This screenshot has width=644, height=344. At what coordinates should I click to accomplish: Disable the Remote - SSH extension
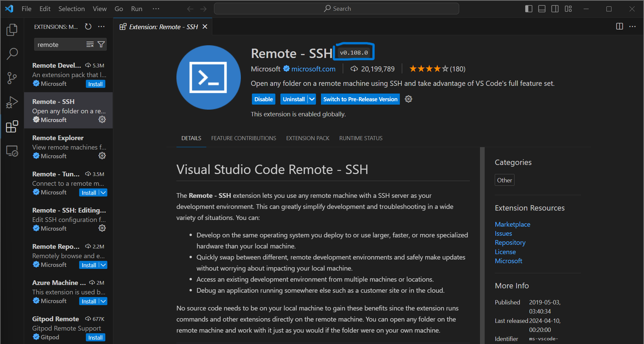pos(263,99)
